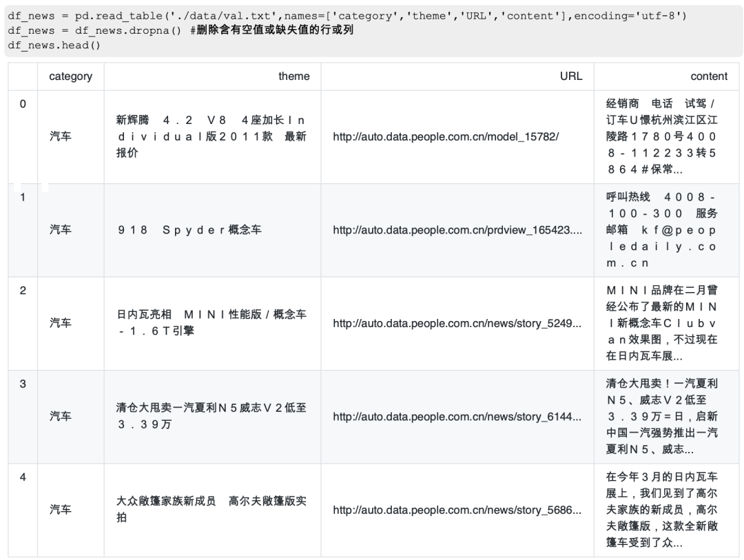Viewport: 744px width, 560px height.
Task: Select row index 3
Action: 23,384
